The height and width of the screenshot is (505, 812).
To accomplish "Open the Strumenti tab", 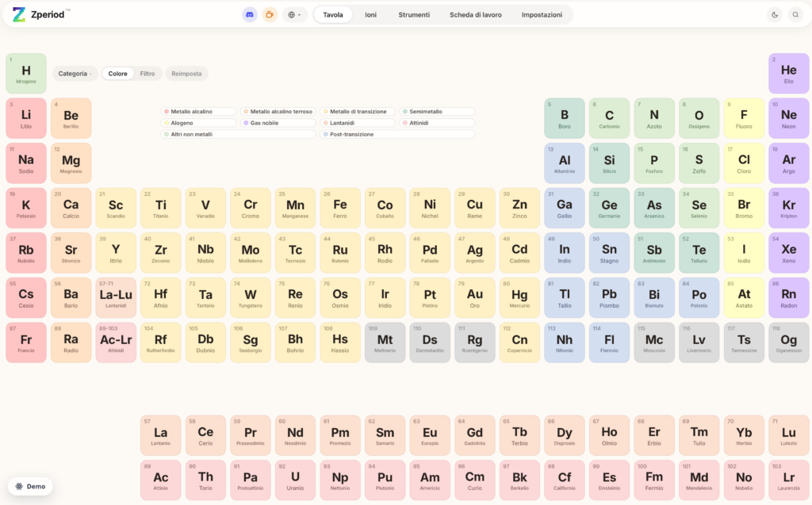I will [x=414, y=14].
